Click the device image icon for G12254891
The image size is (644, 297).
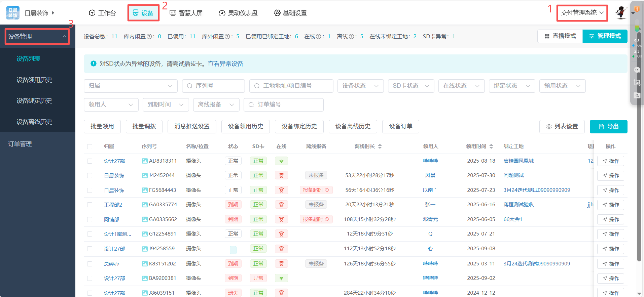click(x=145, y=234)
